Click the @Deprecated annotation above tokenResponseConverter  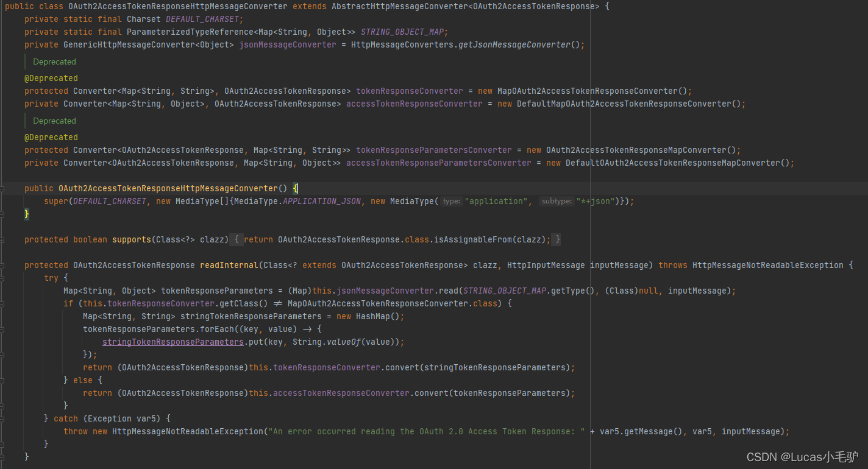coord(51,79)
